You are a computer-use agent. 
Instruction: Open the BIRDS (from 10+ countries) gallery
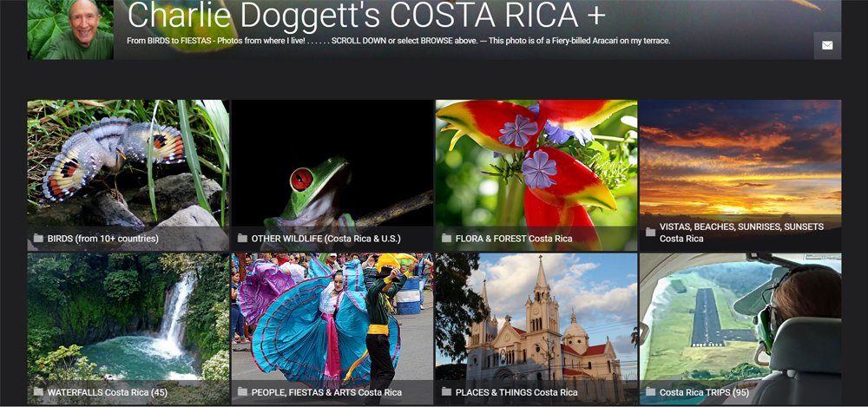(103, 239)
